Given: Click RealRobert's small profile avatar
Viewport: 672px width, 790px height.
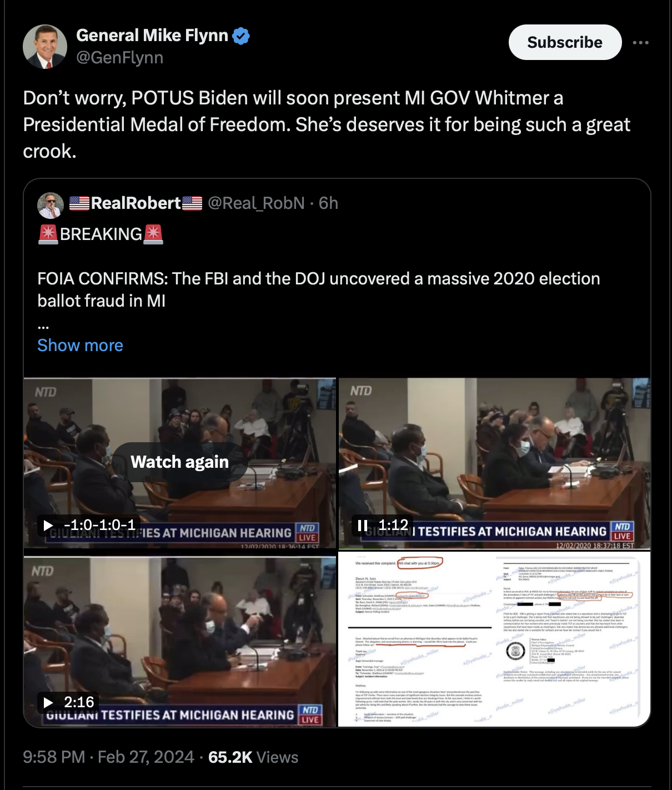Looking at the screenshot, I should tap(51, 205).
